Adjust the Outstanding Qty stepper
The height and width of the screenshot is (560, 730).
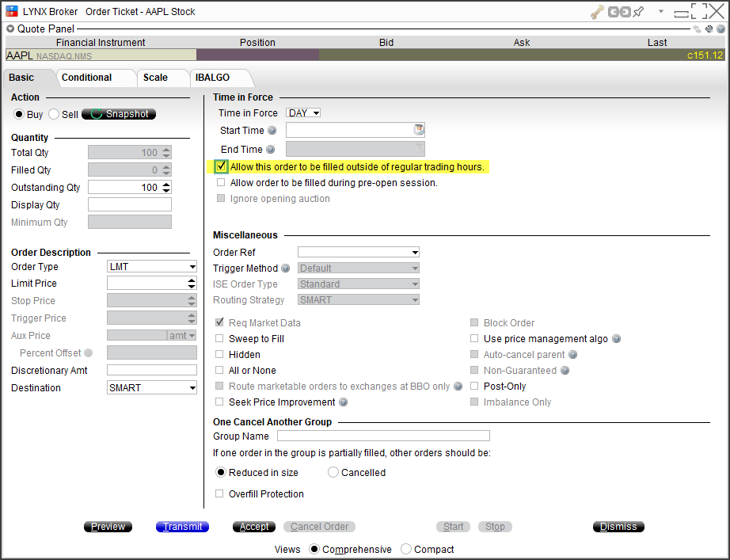coord(167,187)
